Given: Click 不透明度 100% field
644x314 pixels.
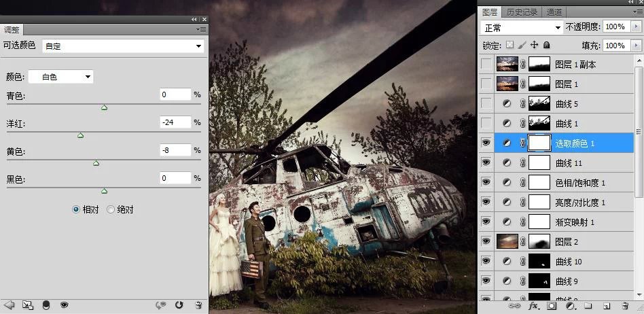Looking at the screenshot, I should click(x=615, y=27).
